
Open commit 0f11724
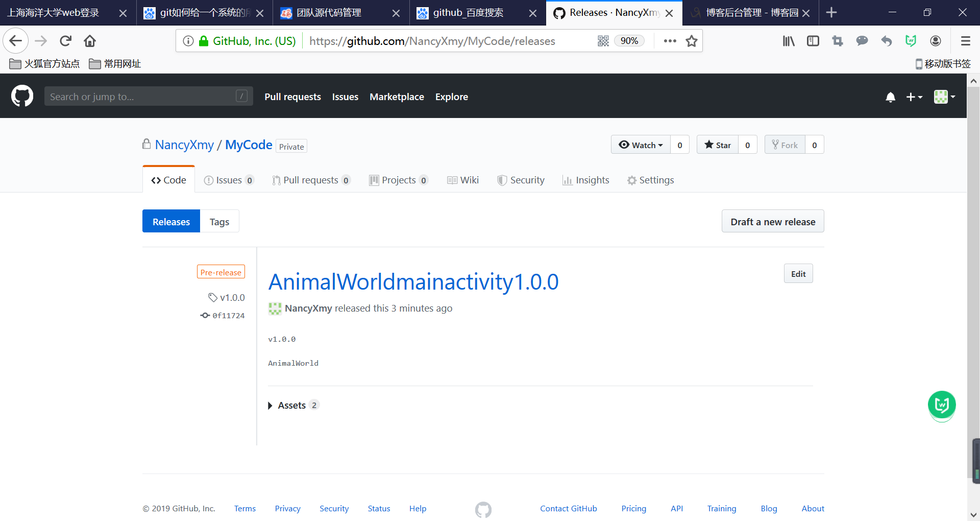(x=223, y=316)
